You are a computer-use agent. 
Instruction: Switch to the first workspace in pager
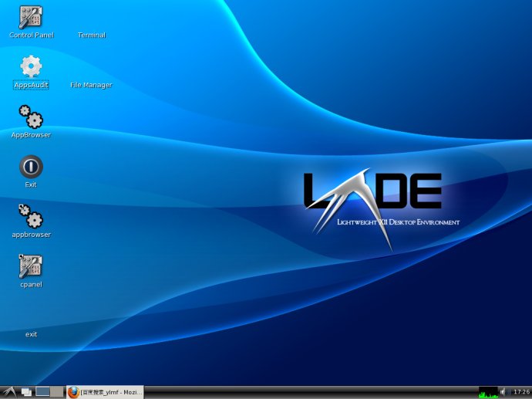coord(42,392)
